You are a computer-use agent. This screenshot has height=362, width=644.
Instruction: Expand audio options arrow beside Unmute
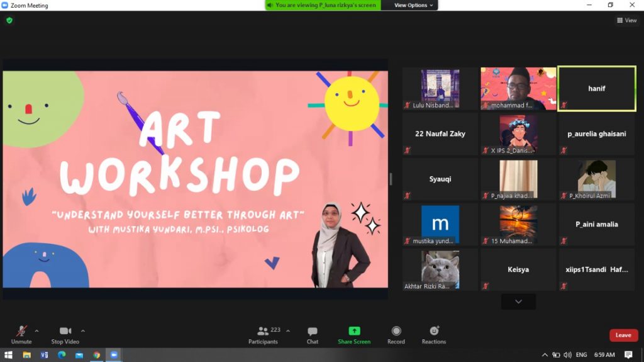(x=36, y=331)
